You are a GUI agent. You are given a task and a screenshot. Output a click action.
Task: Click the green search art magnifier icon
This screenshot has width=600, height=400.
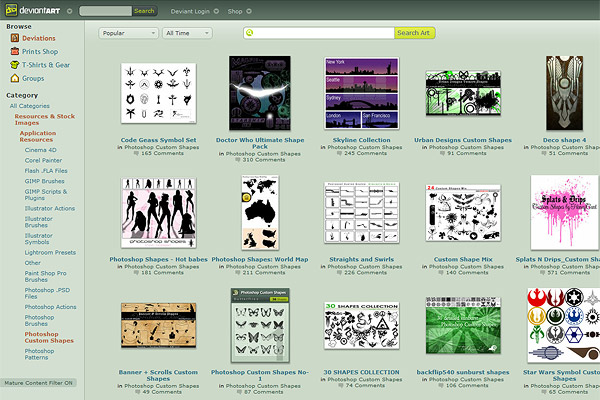tap(249, 33)
